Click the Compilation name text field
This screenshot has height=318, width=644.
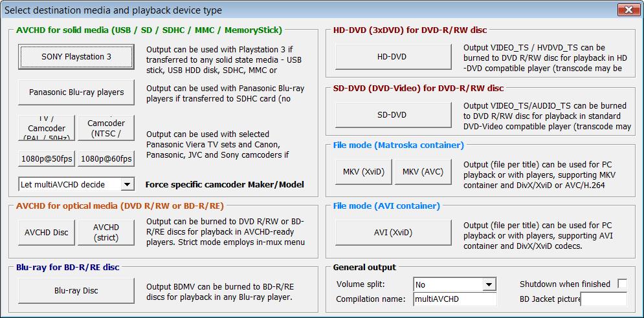point(454,299)
